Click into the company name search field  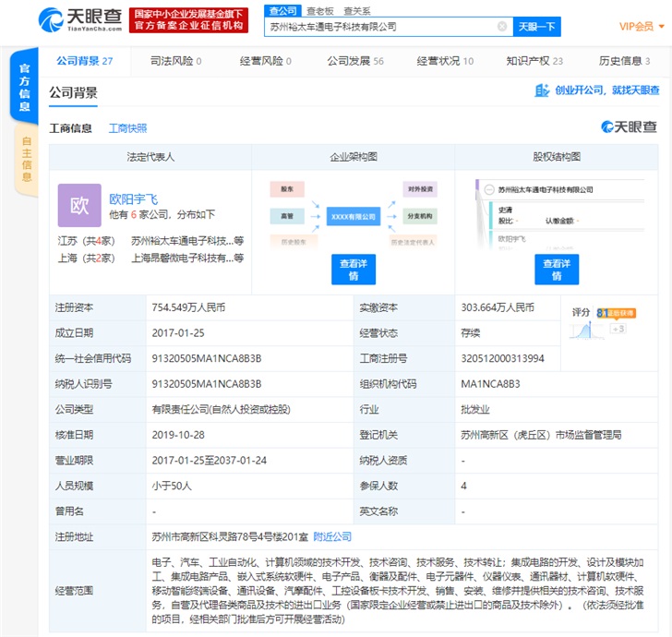coord(378,27)
